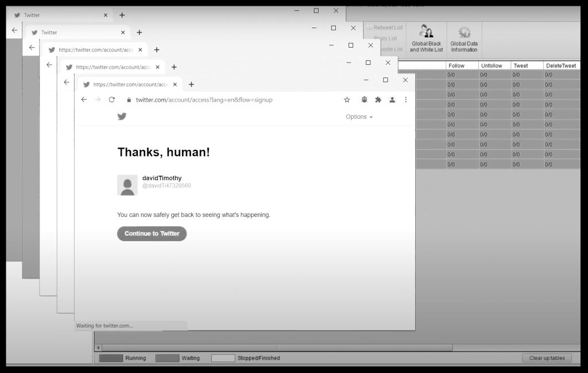Click the Unfollow column header
The image size is (588, 373).
click(494, 65)
